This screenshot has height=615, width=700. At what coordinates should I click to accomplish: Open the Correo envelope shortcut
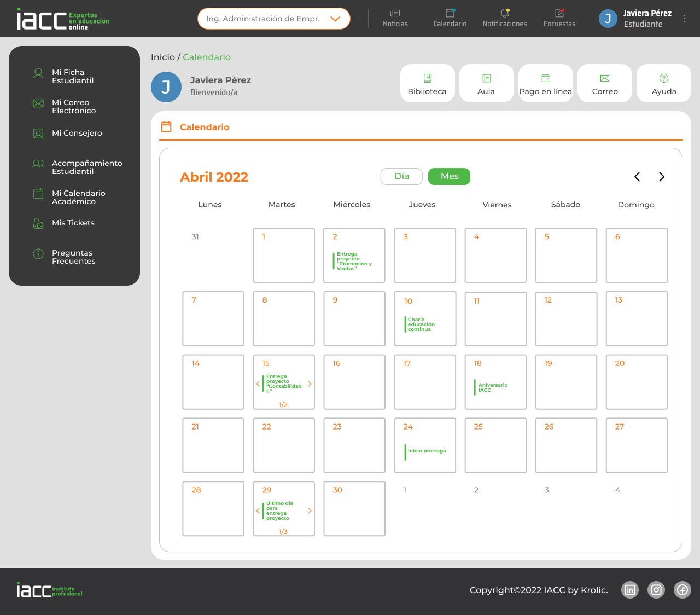coord(604,84)
